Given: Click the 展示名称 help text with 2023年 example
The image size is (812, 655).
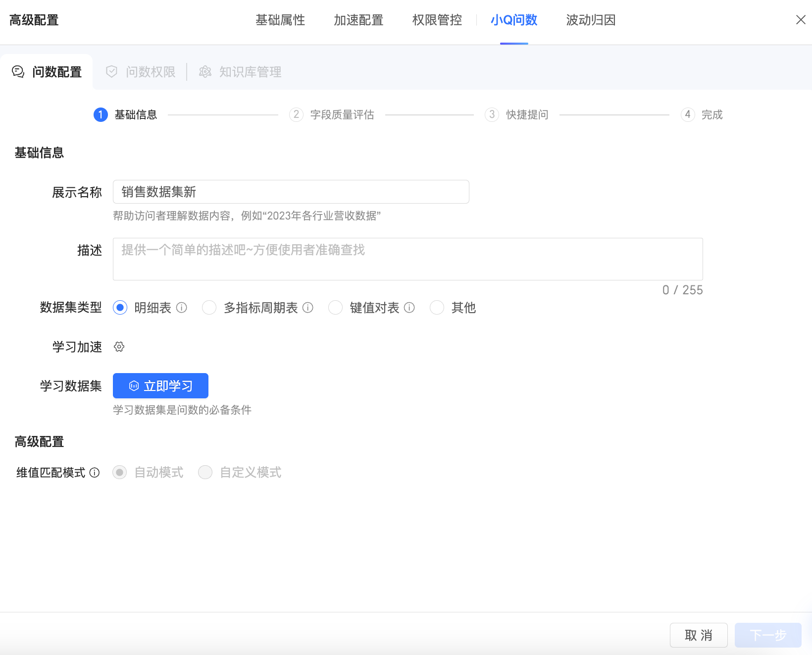Looking at the screenshot, I should pyautogui.click(x=247, y=216).
